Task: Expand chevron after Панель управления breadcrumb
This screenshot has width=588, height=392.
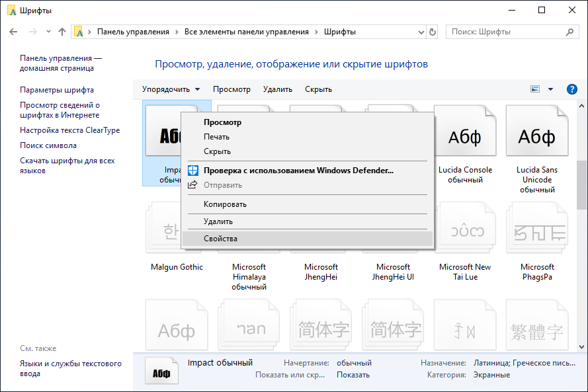Action: 177,32
